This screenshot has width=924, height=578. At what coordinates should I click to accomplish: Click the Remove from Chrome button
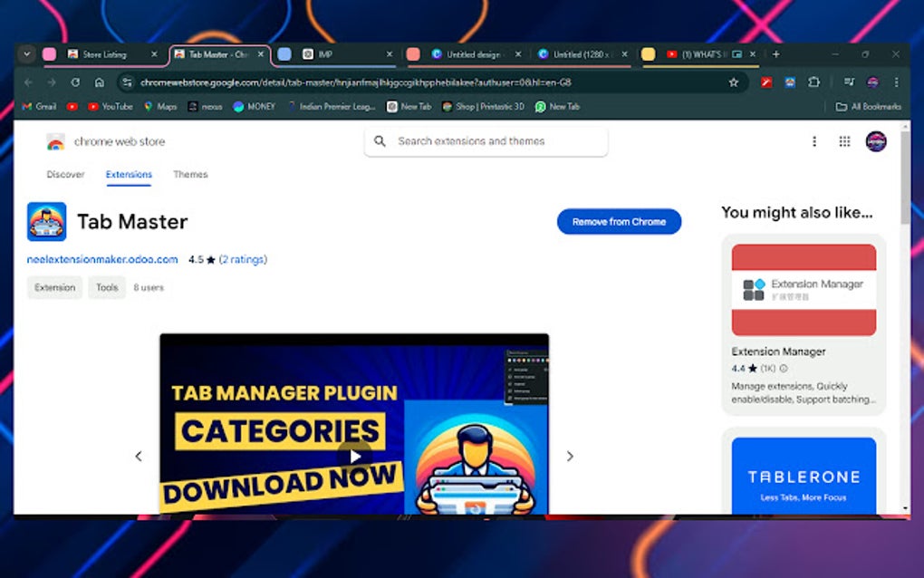coord(619,221)
